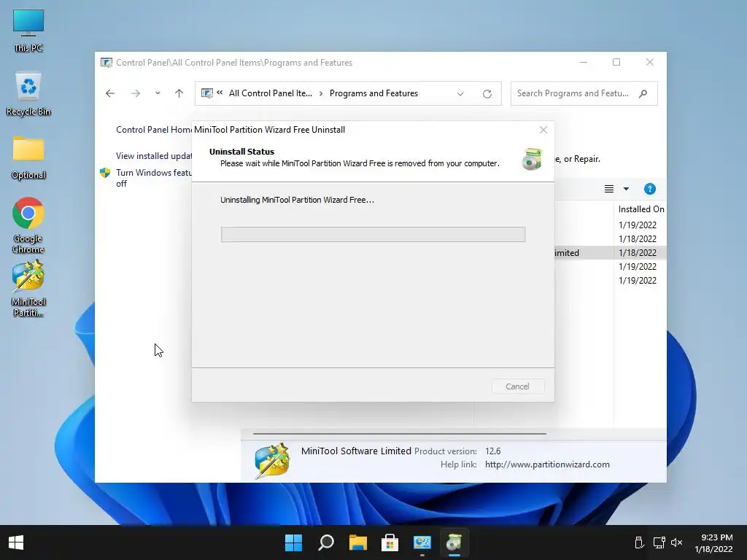
Task: Select the highlighted 1/18/2022 program row
Action: [x=611, y=253]
